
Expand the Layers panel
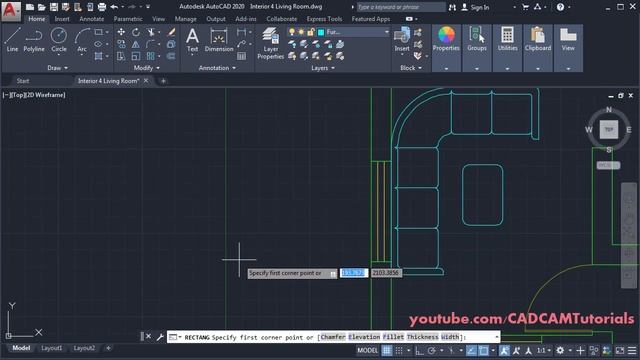click(323, 68)
